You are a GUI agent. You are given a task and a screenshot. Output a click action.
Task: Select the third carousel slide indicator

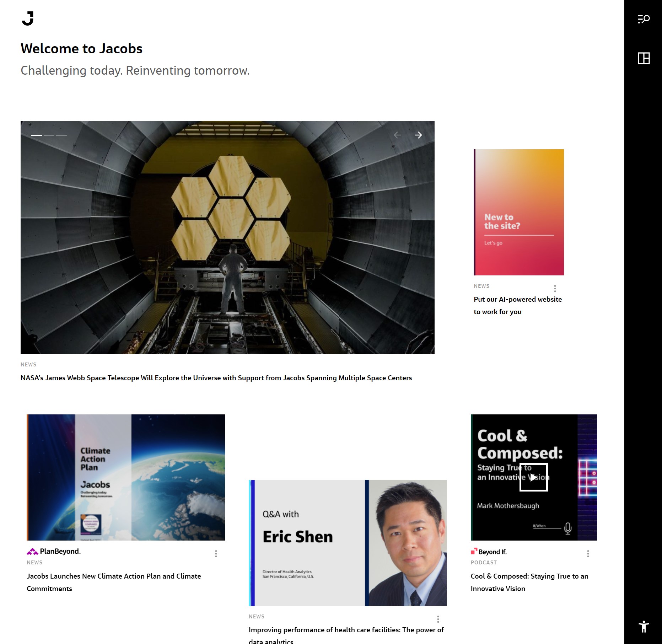tap(61, 135)
